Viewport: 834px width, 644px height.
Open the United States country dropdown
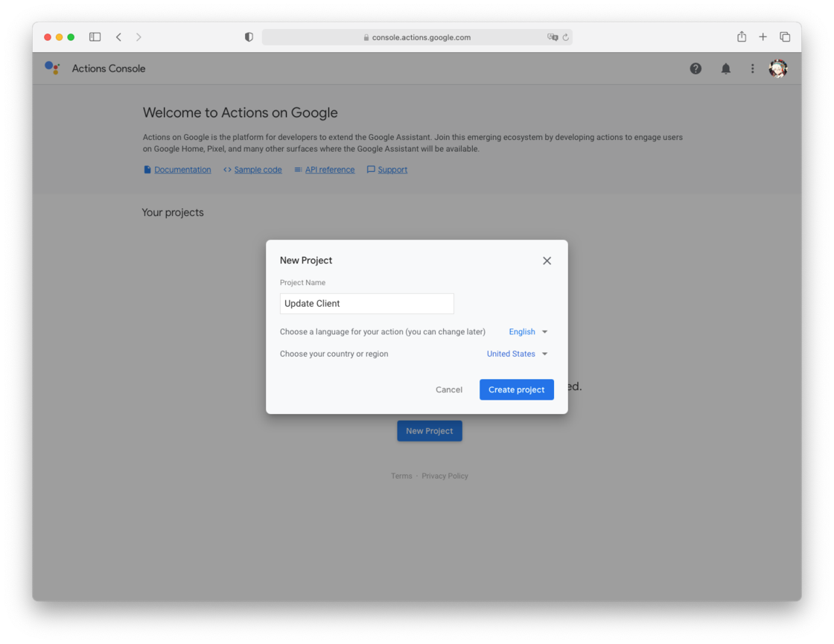coord(517,354)
